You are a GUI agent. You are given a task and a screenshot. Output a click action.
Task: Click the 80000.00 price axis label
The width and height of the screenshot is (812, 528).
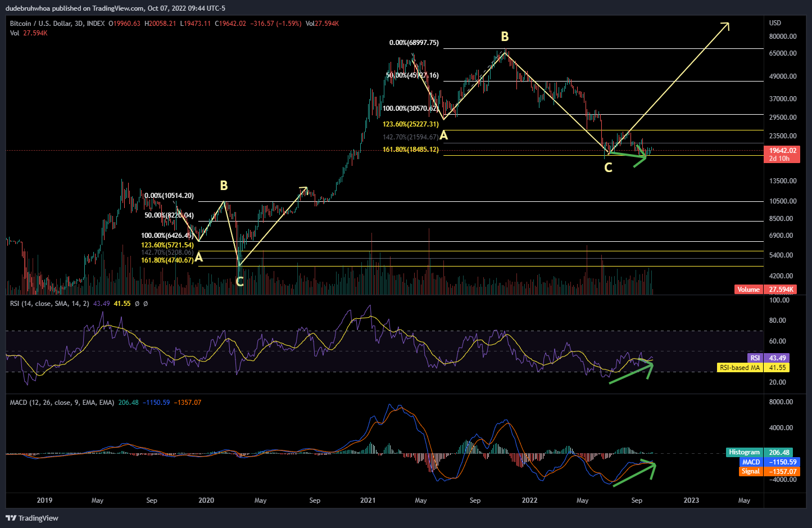point(783,37)
